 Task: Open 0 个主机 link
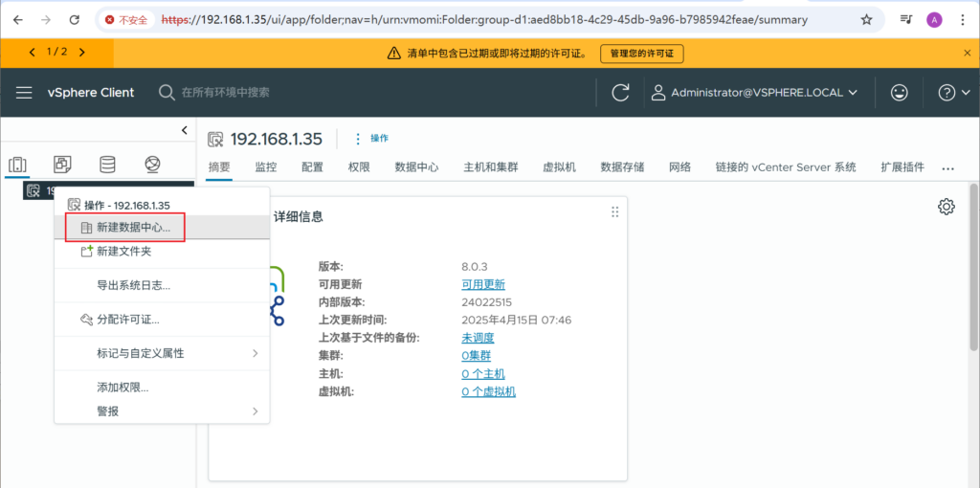click(x=483, y=373)
